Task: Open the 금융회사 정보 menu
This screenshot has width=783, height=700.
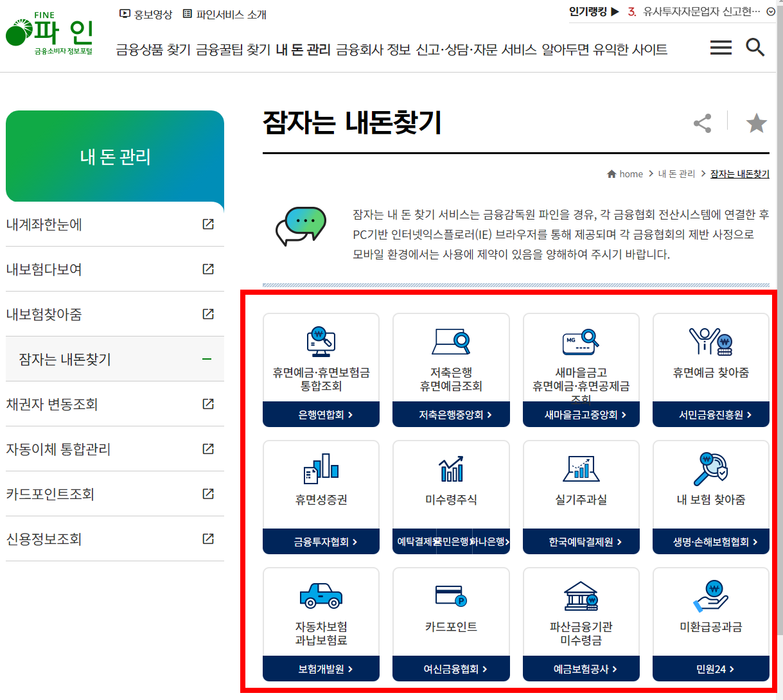Action: click(x=373, y=49)
